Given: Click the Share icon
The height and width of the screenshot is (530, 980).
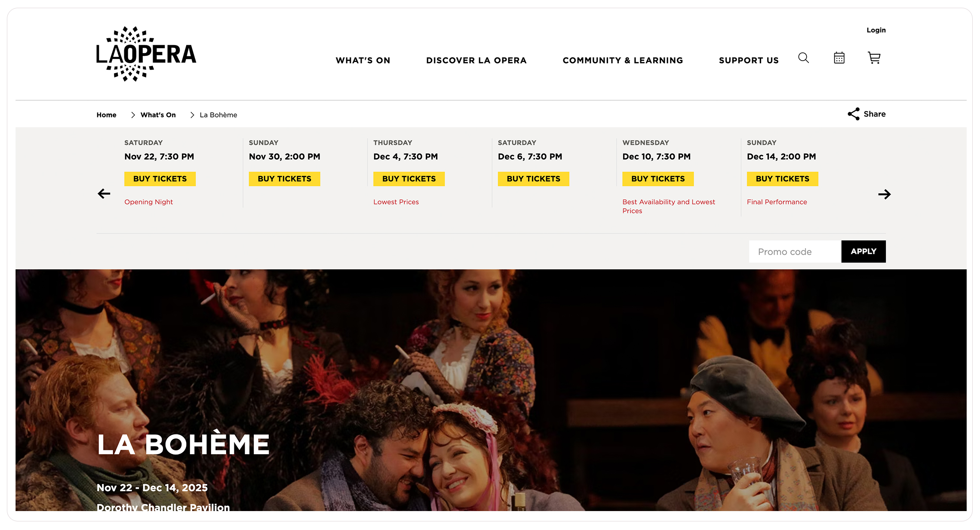Looking at the screenshot, I should [854, 114].
